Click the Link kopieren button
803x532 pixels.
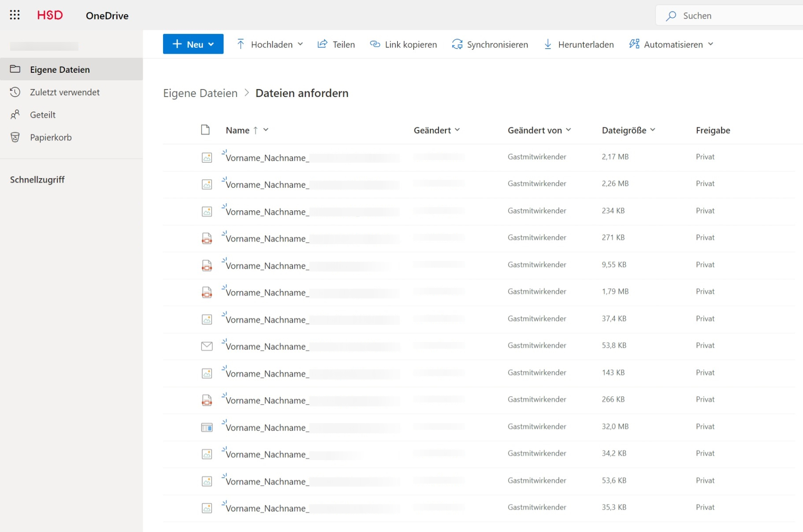[403, 45]
